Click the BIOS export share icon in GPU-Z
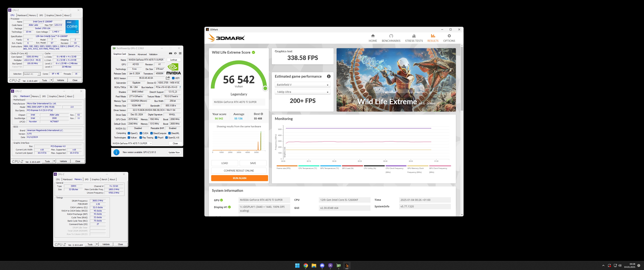644x270 pixels. [x=168, y=78]
